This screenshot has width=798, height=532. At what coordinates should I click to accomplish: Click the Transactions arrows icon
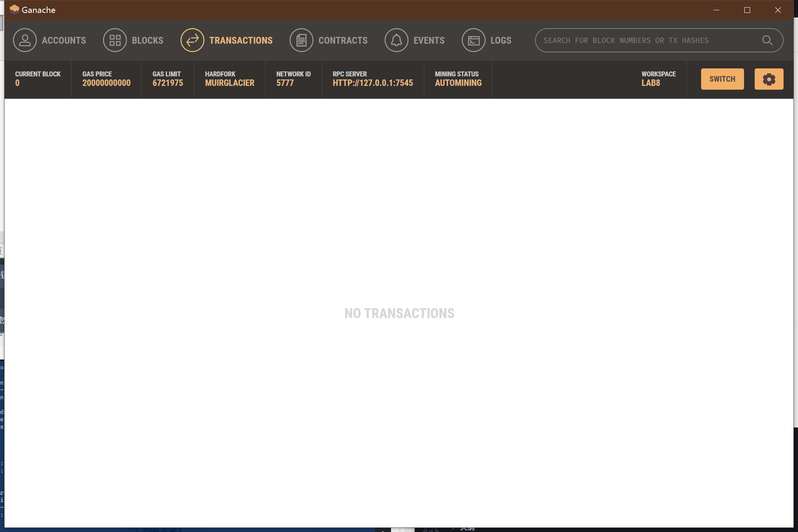(x=192, y=40)
